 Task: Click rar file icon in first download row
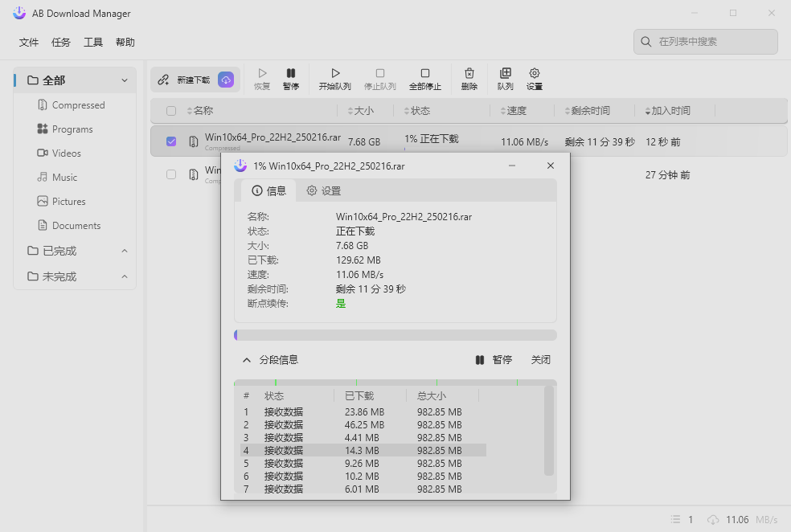[194, 141]
